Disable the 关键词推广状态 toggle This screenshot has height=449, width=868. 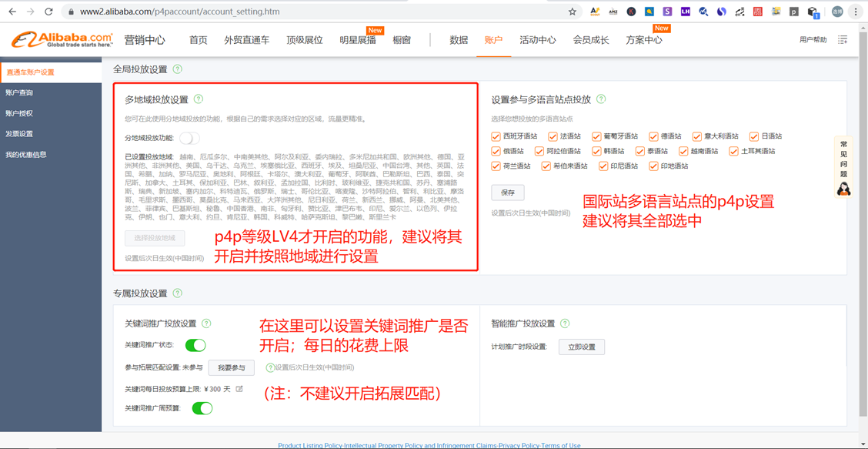[x=194, y=343]
